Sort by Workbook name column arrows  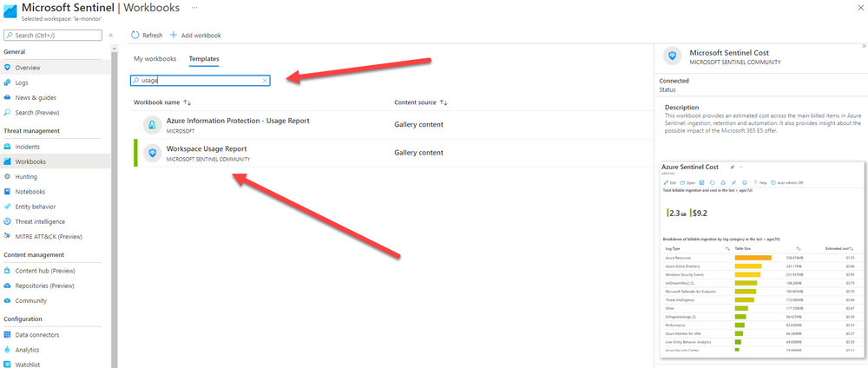pos(187,102)
